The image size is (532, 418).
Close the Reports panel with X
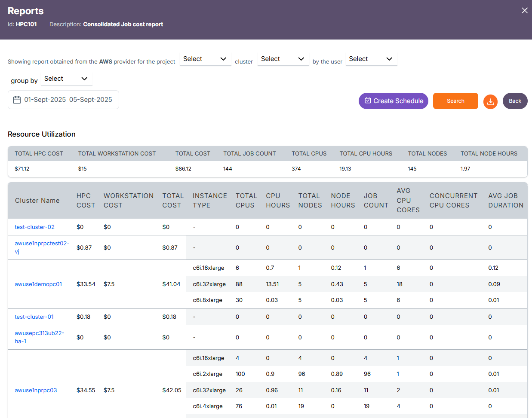click(525, 10)
